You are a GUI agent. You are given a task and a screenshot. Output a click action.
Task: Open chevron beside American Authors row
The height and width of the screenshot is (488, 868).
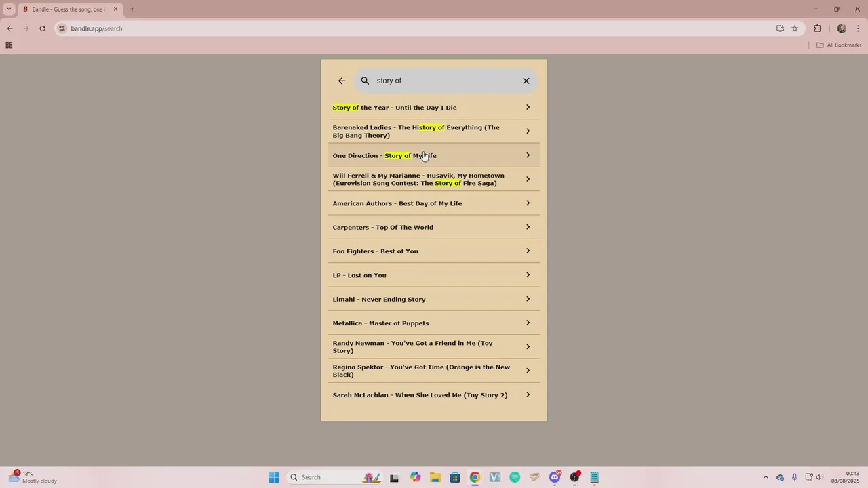[528, 203]
